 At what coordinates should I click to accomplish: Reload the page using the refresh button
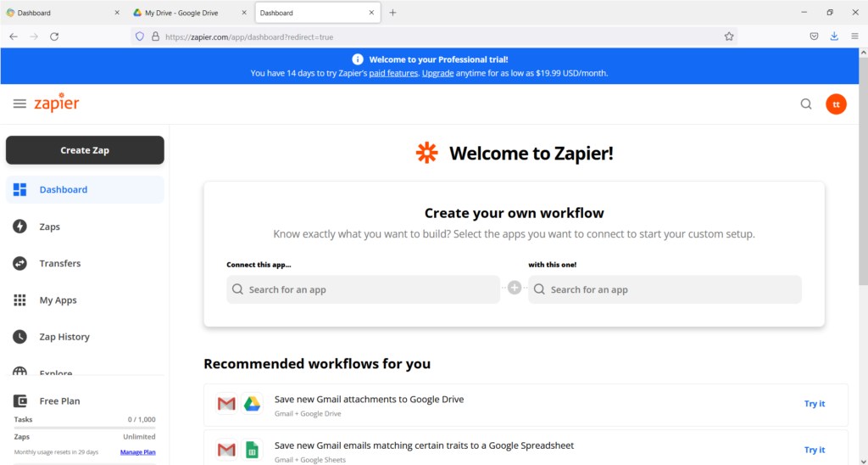click(54, 36)
